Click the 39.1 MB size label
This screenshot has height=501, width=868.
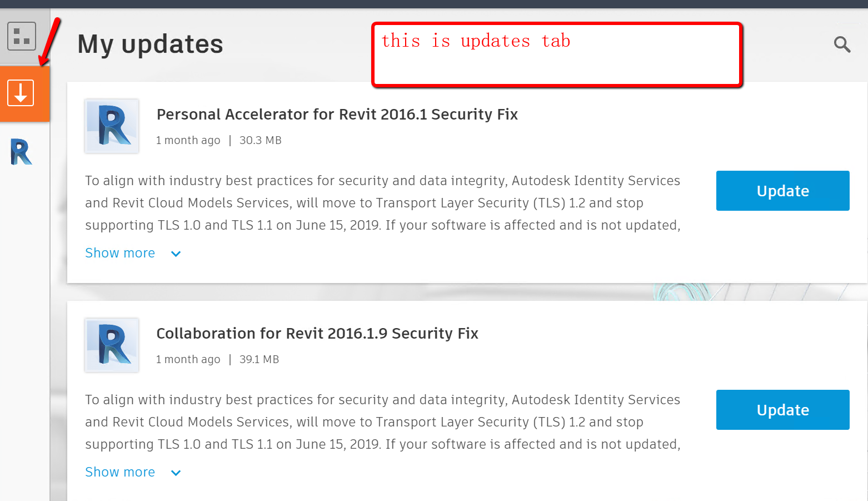point(260,360)
